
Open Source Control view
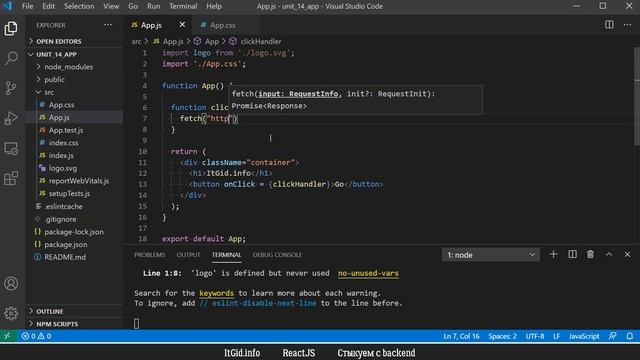pos(11,88)
